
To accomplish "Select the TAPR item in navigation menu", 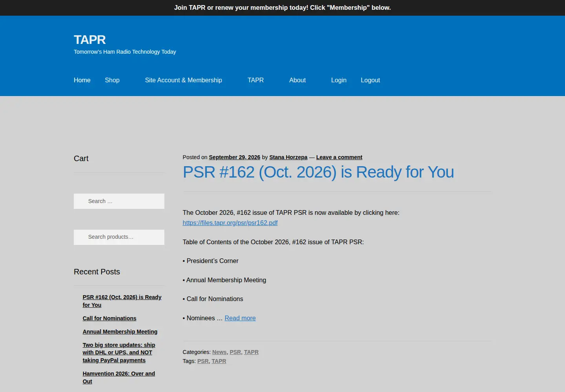I will (x=255, y=80).
